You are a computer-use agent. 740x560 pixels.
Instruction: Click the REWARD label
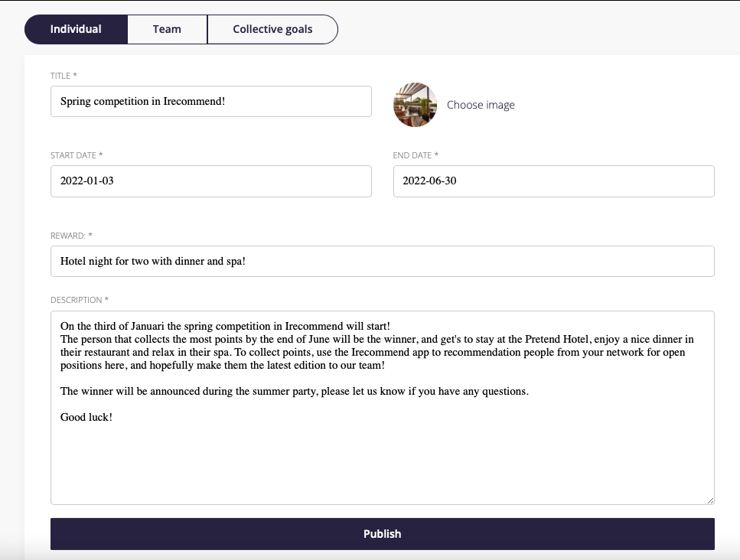71,236
